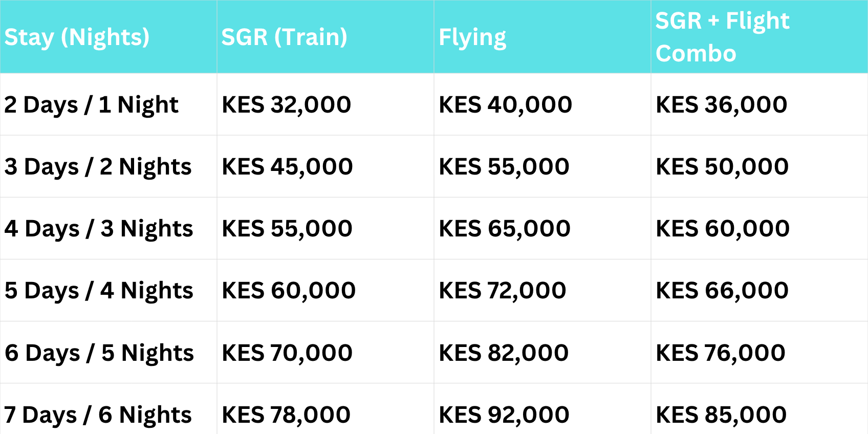Select the KES 45,000 train price cell

(x=287, y=167)
